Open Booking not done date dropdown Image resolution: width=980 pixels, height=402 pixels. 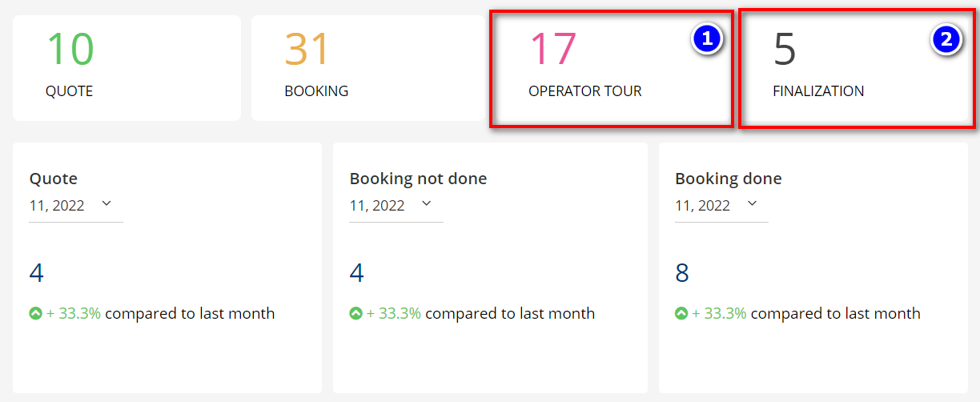point(427,204)
